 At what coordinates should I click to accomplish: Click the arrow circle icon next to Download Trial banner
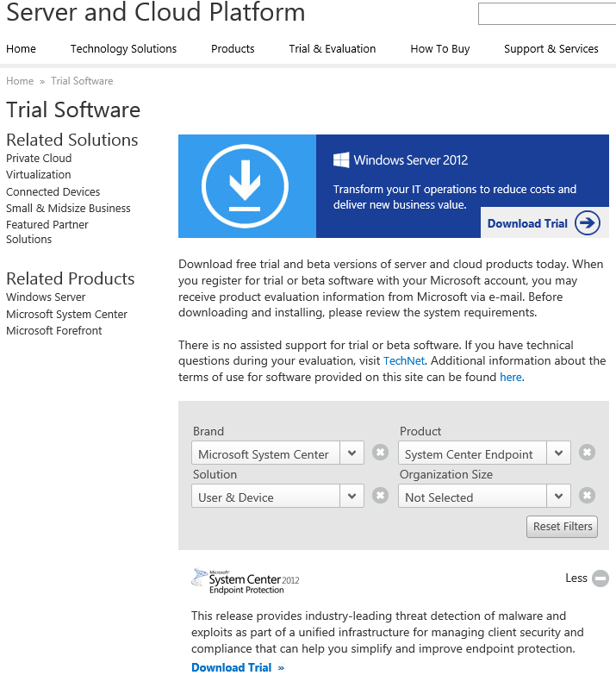[588, 222]
